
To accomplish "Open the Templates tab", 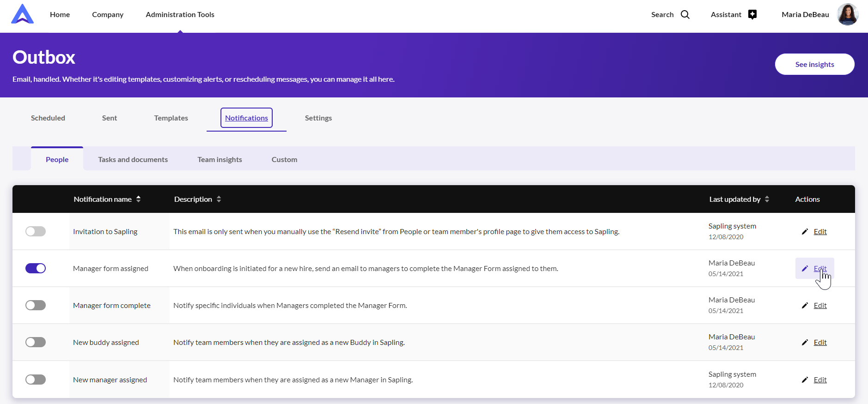I will [171, 118].
